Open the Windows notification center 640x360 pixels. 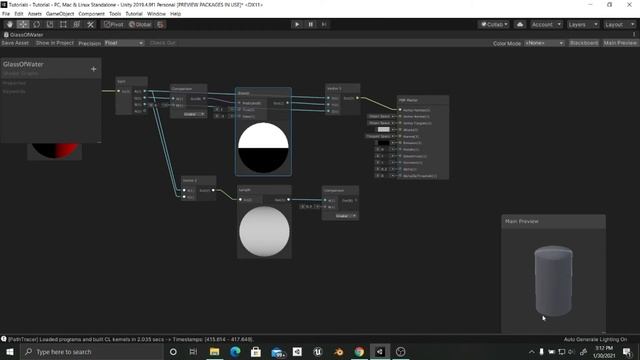pyautogui.click(x=627, y=352)
